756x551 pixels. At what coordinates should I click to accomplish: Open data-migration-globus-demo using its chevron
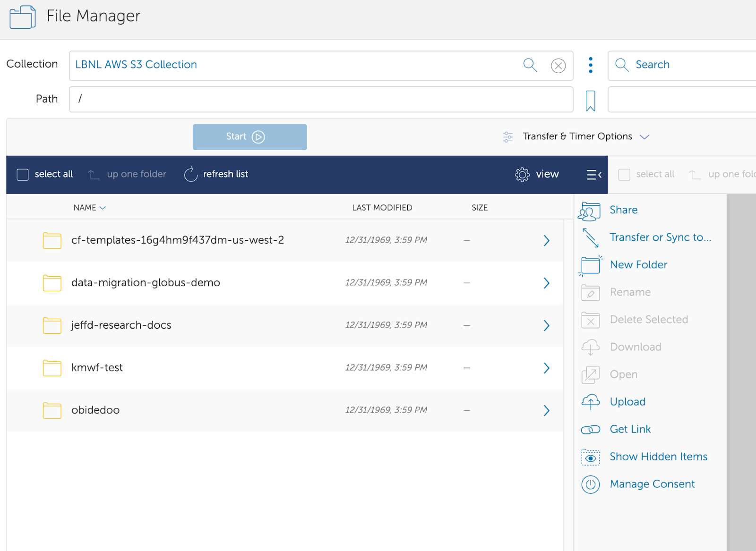pyautogui.click(x=547, y=283)
